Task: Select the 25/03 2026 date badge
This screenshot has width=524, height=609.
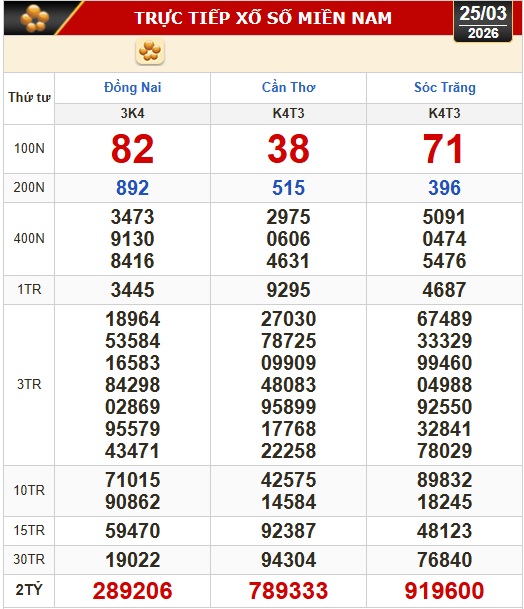Action: click(483, 22)
